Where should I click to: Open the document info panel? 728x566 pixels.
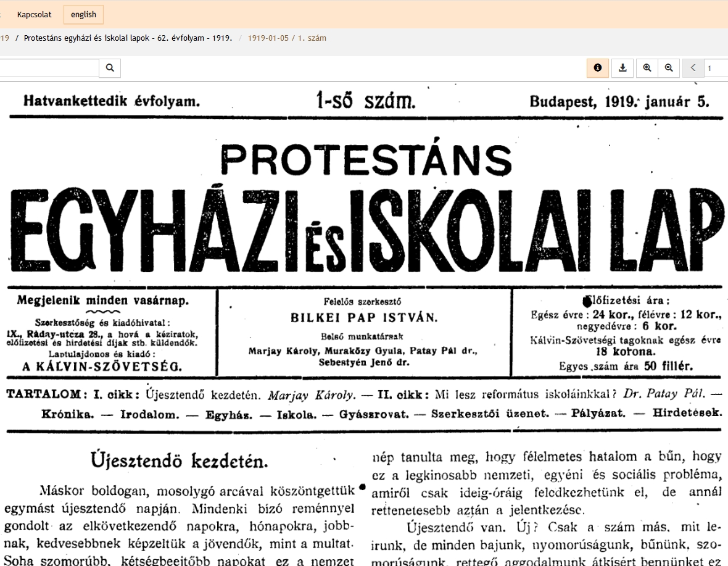tap(598, 68)
